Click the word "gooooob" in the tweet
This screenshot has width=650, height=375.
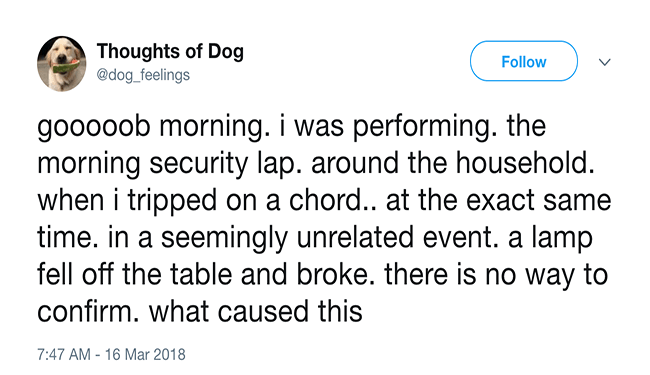[x=94, y=128]
